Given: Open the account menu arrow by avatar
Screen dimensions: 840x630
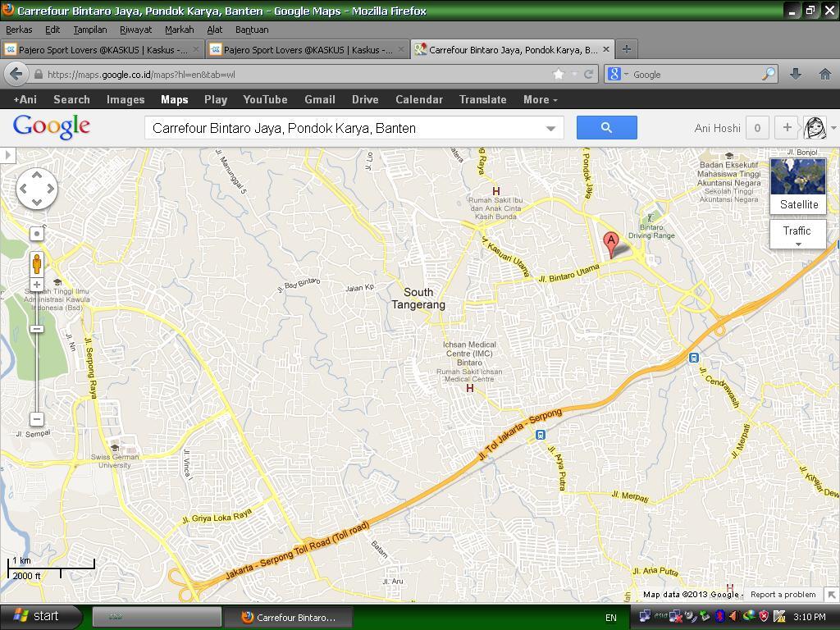Looking at the screenshot, I should [x=833, y=128].
